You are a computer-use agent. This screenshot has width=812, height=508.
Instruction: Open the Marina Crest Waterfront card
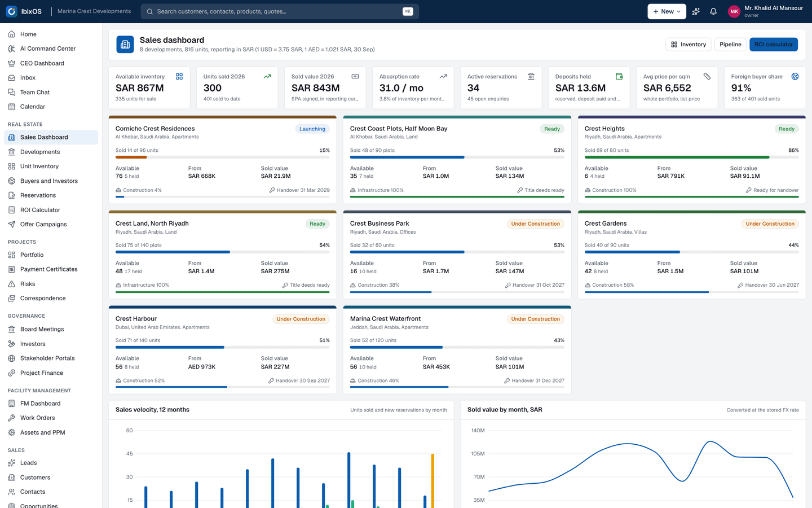(x=457, y=350)
